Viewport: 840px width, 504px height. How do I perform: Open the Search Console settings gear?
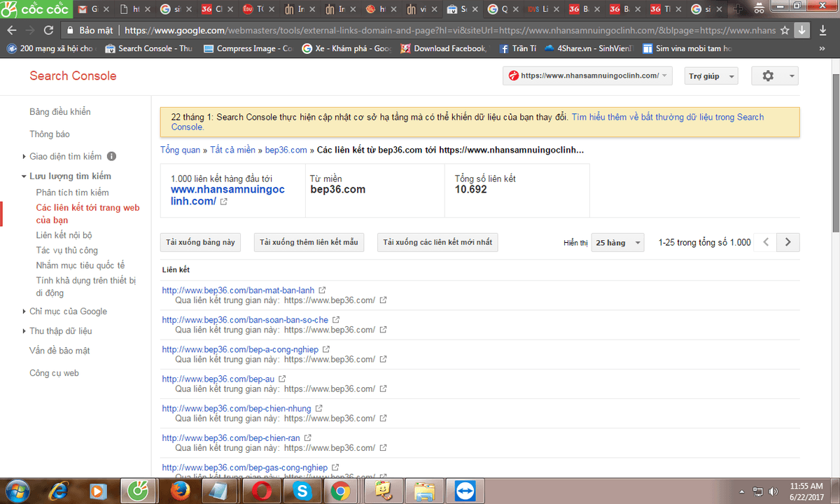[774, 76]
